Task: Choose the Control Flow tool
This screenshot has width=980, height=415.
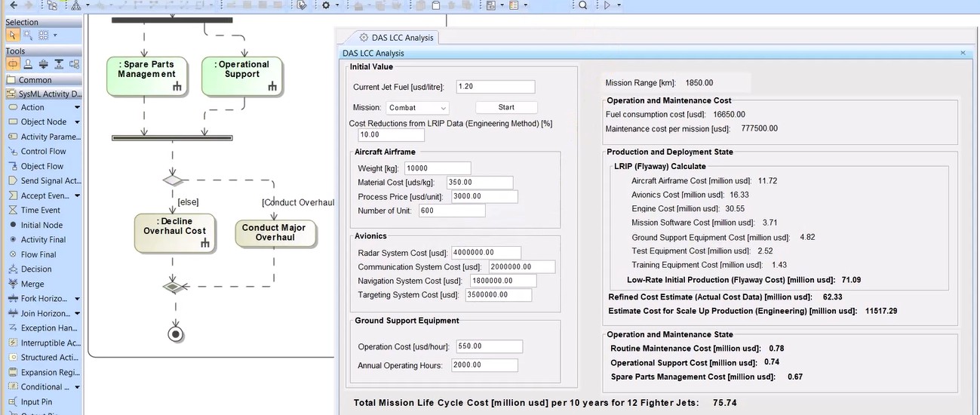Action: (43, 152)
